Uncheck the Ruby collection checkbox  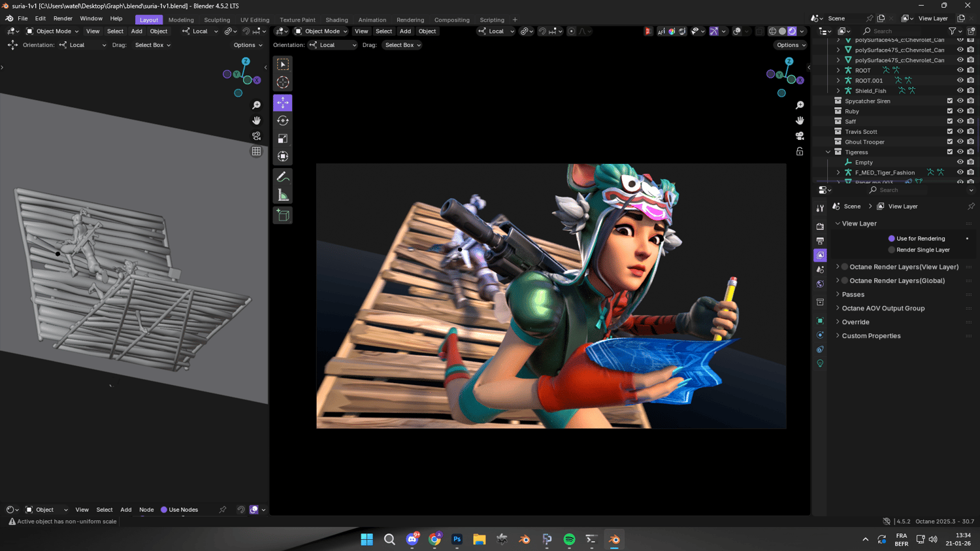click(950, 111)
